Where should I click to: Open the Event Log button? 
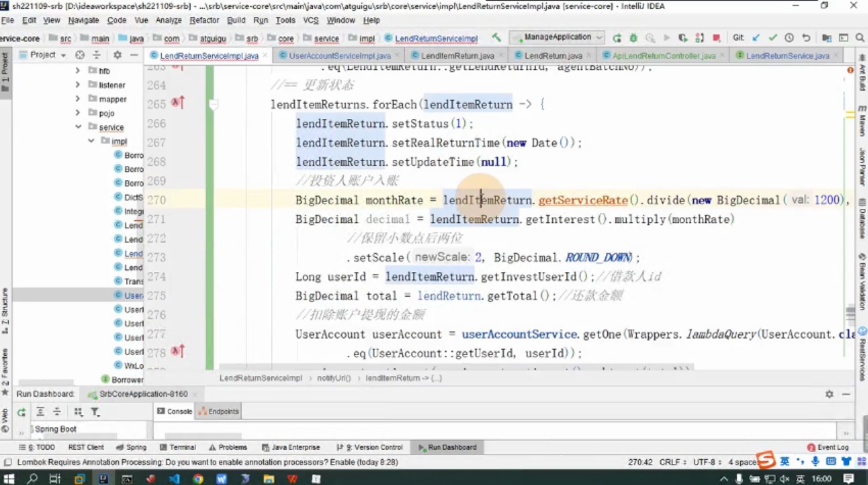(828, 448)
